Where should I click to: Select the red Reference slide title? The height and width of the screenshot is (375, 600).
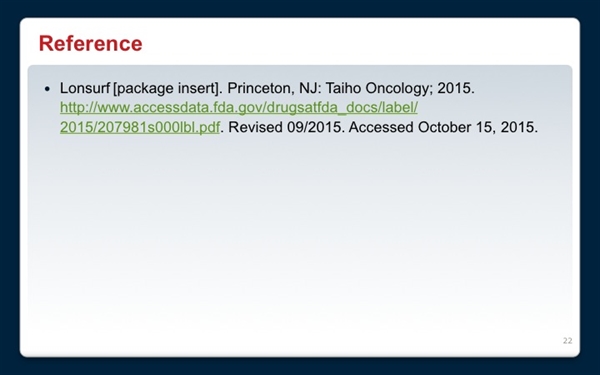point(91,43)
